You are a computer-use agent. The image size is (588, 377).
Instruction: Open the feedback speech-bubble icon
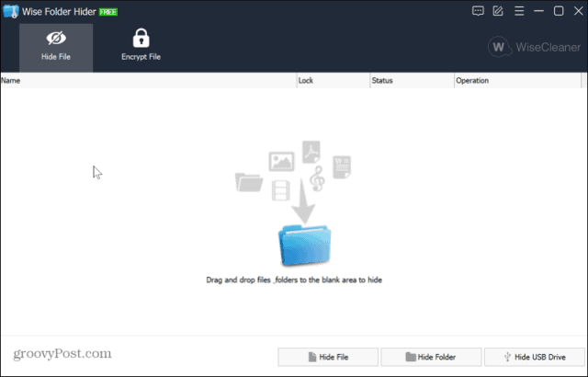point(478,11)
